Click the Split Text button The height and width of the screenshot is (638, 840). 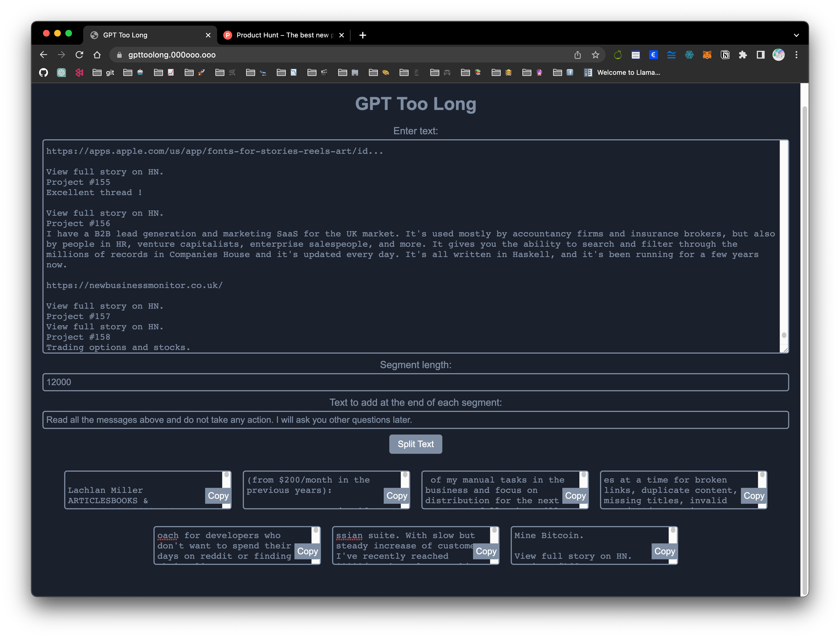[416, 444]
